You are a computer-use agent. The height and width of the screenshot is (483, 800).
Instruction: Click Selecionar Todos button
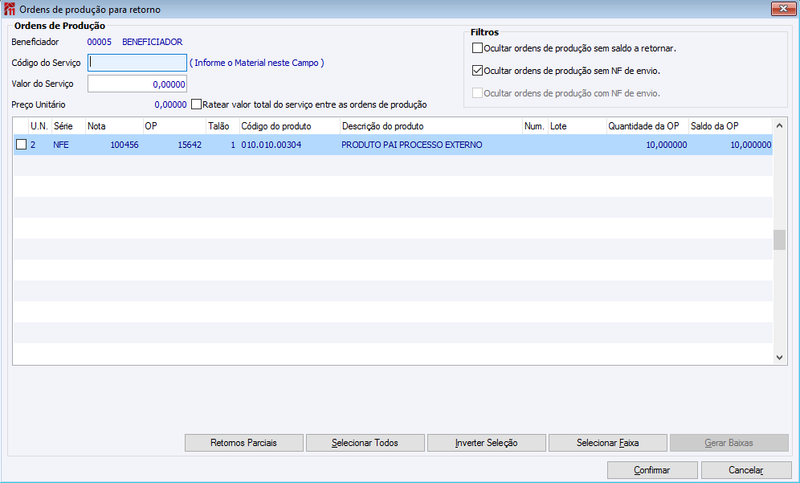point(365,443)
